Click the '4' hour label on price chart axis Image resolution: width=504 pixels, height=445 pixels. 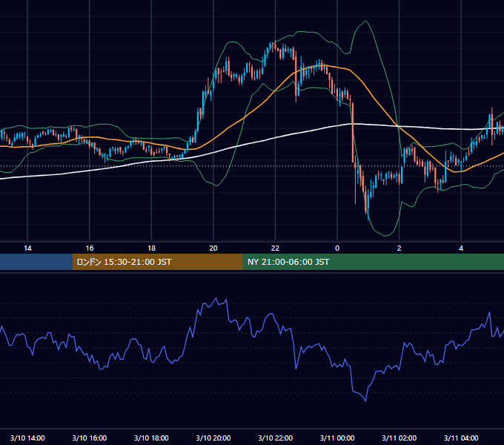tap(461, 248)
